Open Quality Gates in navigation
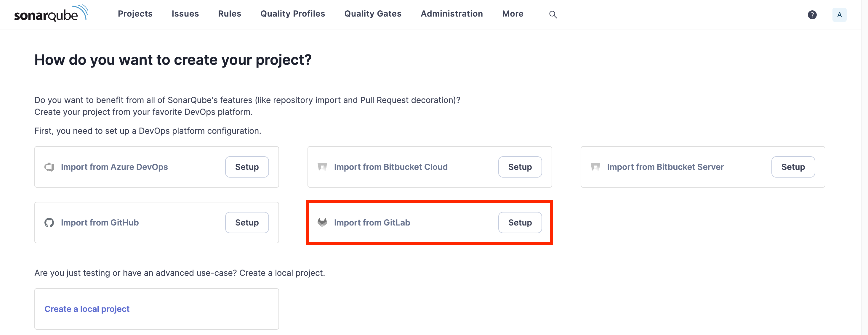868x335 pixels. (373, 14)
